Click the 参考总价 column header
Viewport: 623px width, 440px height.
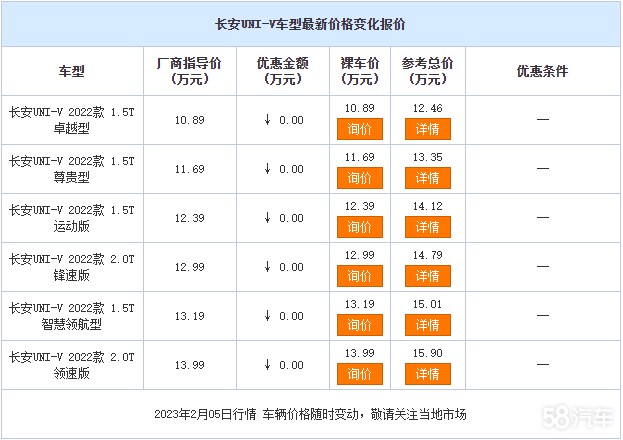tap(428, 71)
